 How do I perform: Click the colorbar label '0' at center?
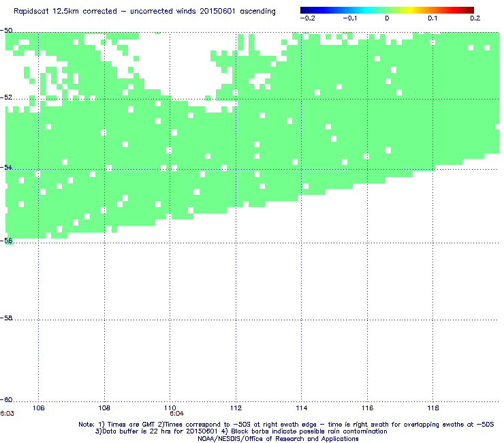[x=387, y=18]
